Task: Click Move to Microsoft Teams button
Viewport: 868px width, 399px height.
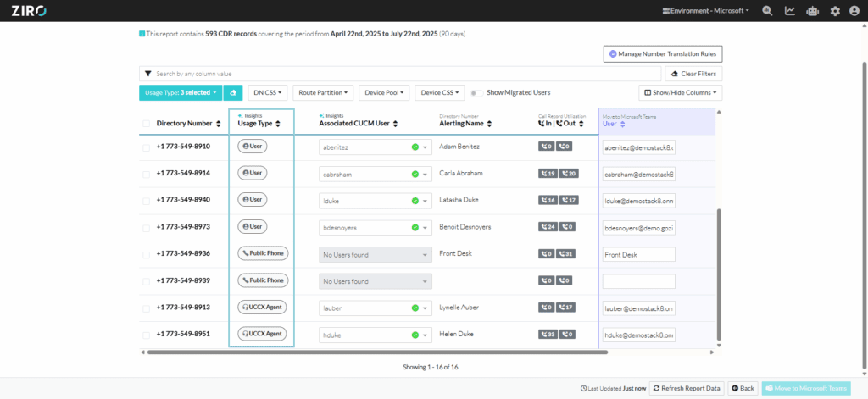Action: coord(806,388)
